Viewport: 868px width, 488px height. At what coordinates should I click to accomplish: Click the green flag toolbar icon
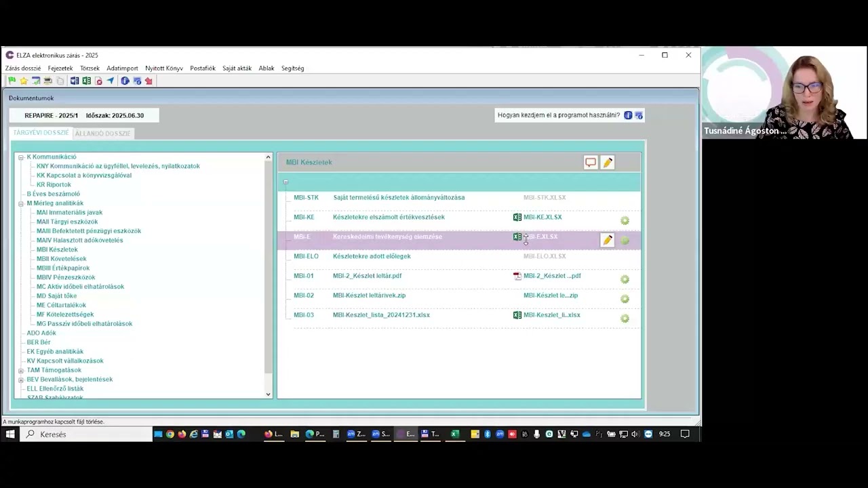tap(12, 81)
